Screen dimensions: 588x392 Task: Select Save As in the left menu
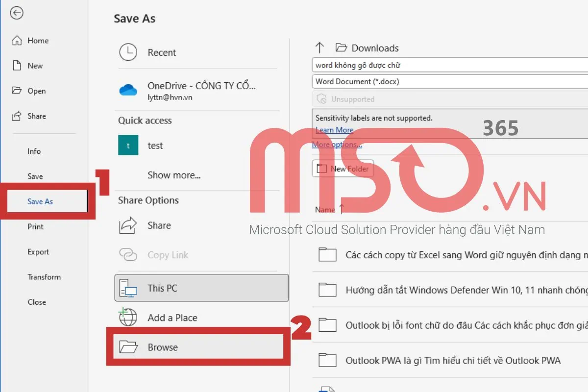[40, 201]
